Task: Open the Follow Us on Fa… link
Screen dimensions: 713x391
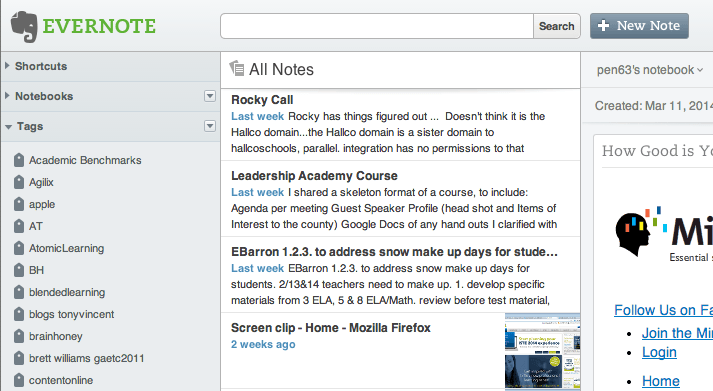Action: click(663, 310)
